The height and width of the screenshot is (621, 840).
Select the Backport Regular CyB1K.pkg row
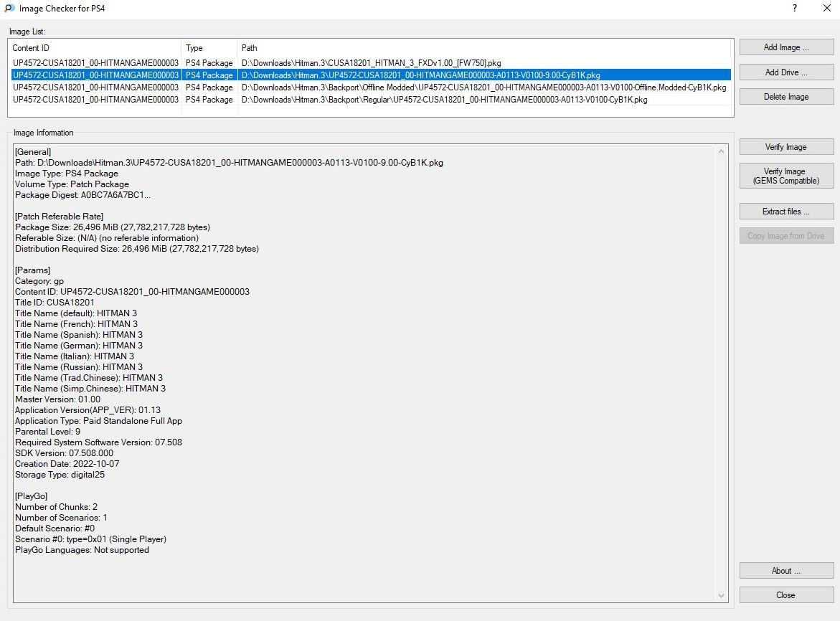coord(444,100)
